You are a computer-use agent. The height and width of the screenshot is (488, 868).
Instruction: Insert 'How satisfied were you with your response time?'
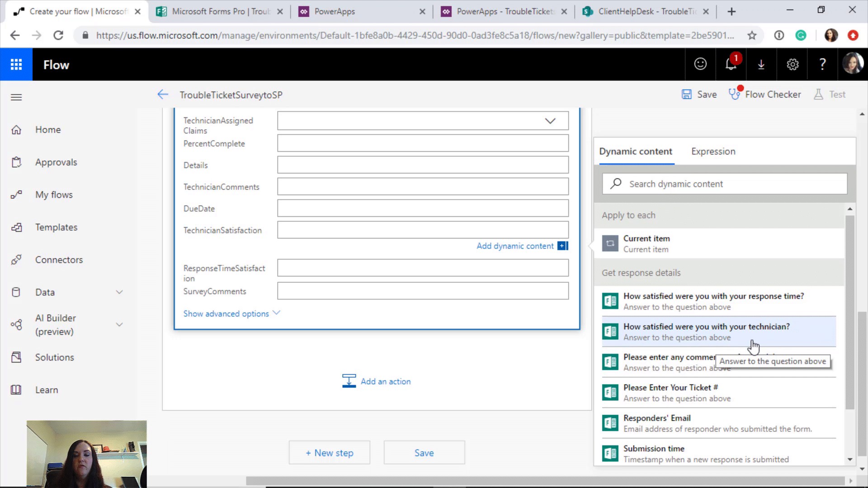click(719, 301)
